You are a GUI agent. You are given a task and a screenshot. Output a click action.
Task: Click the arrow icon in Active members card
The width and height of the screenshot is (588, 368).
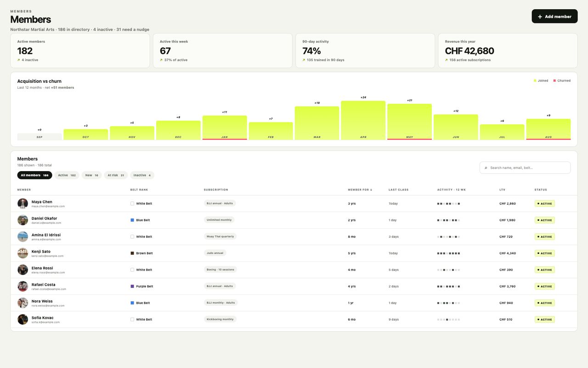19,60
